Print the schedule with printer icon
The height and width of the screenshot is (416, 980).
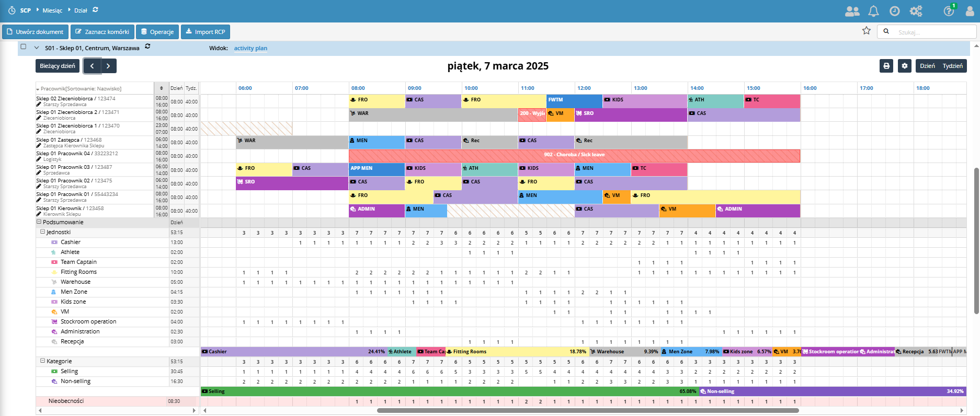tap(886, 66)
